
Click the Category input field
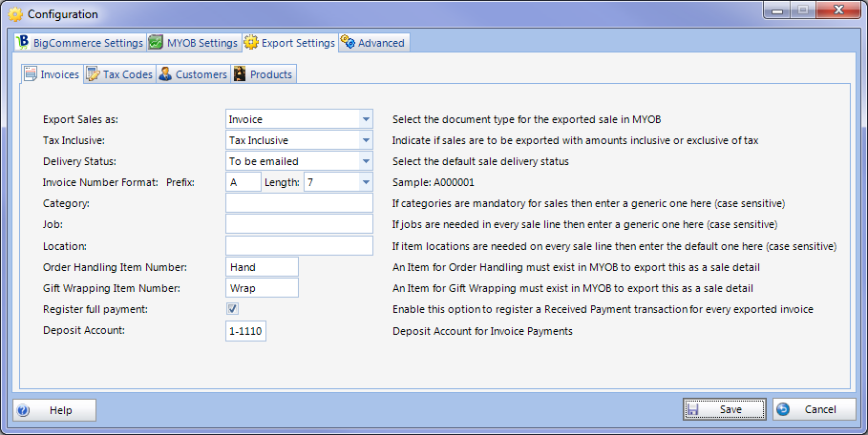pyautogui.click(x=299, y=203)
